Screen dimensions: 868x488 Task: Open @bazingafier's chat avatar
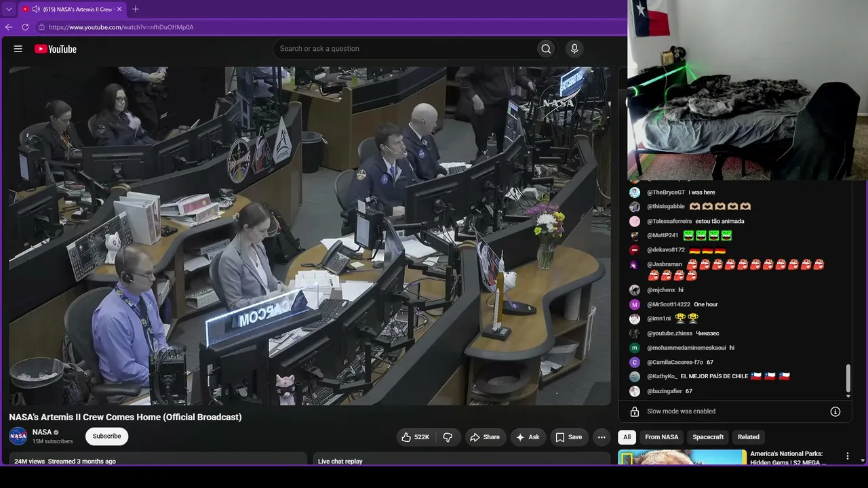point(635,391)
